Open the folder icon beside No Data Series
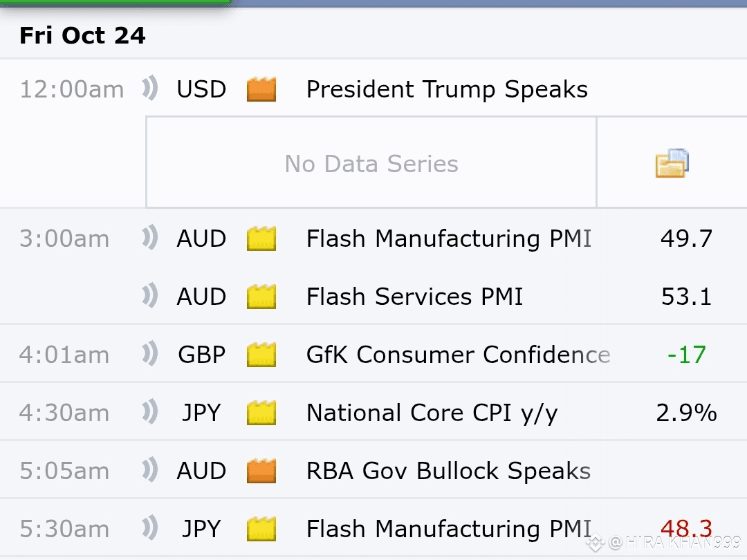Viewport: 747px width, 560px height. (672, 163)
